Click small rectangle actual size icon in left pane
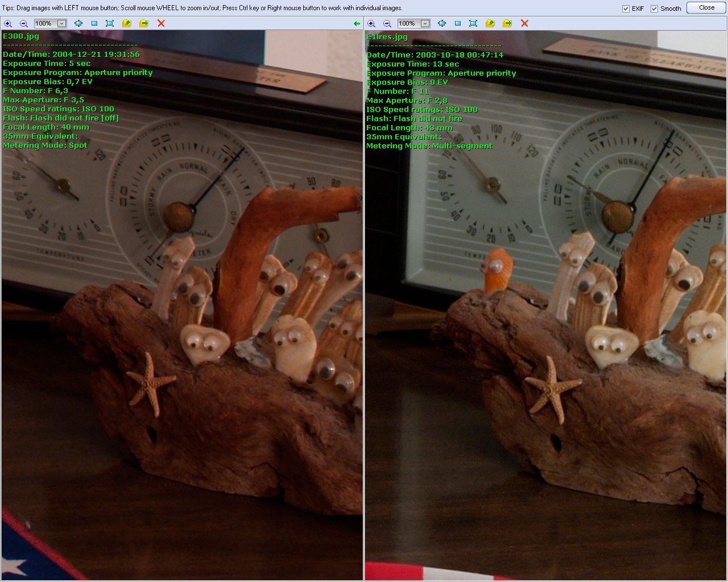 click(94, 23)
